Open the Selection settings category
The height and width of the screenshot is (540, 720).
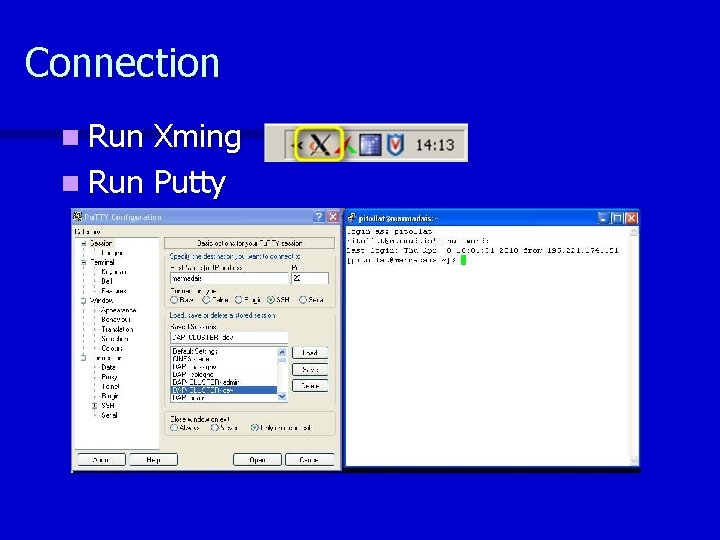coord(115,339)
